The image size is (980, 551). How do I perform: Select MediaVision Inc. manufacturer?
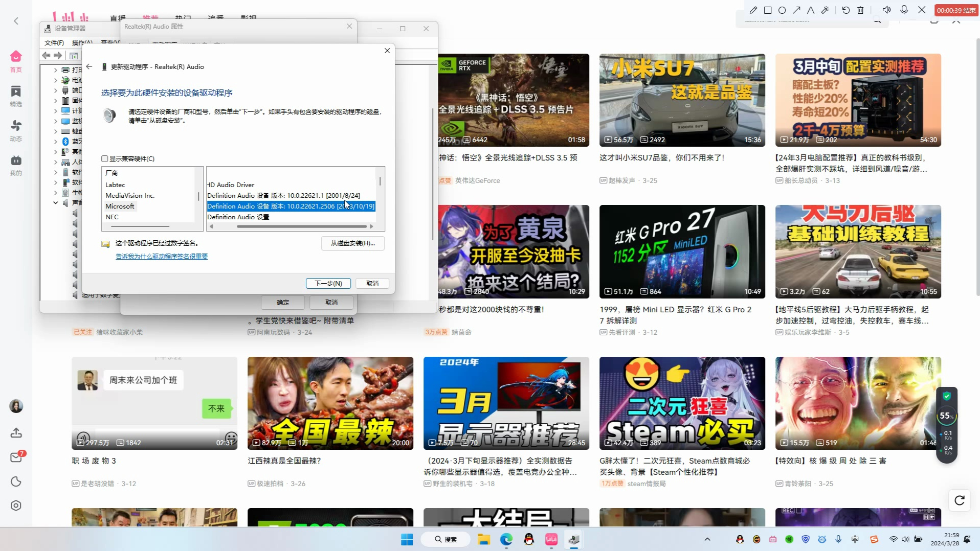click(130, 195)
